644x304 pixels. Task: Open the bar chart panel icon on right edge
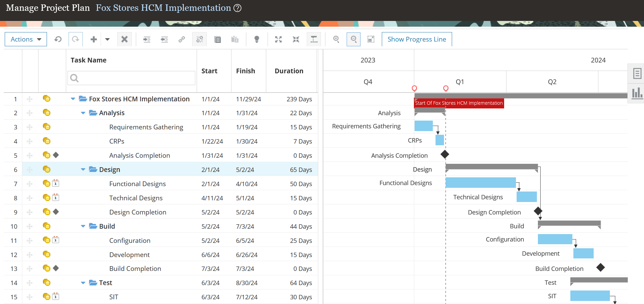(x=637, y=93)
